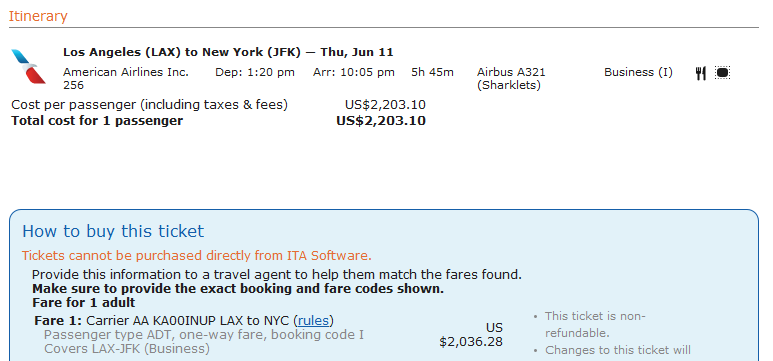
Task: Click the Business (I) cabin class label
Action: click(638, 72)
